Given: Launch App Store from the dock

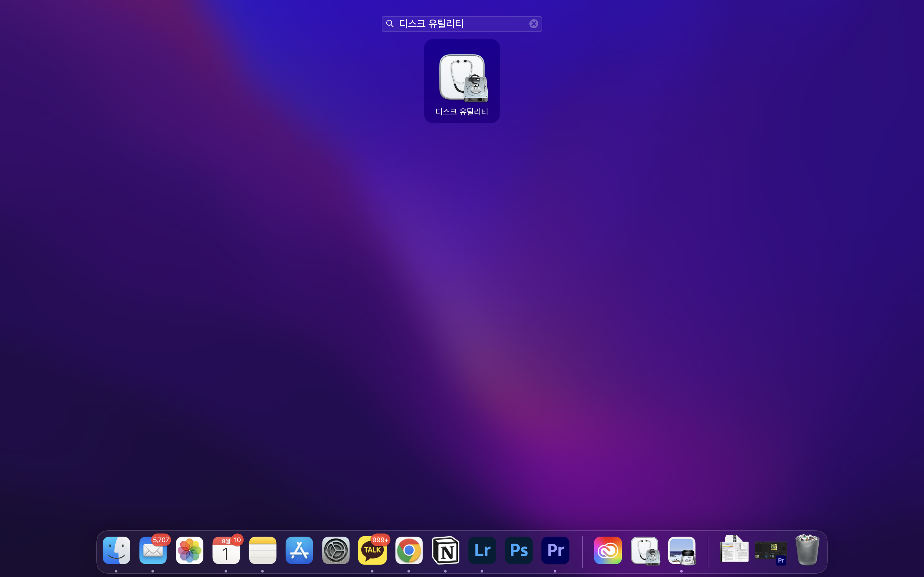Looking at the screenshot, I should coord(299,550).
